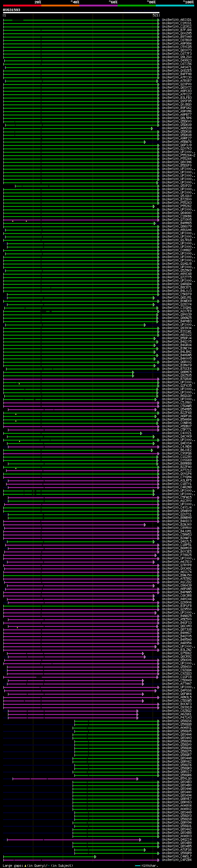Open hit UniRef100_A8IXD1
197x868 pixels.
point(176,20)
